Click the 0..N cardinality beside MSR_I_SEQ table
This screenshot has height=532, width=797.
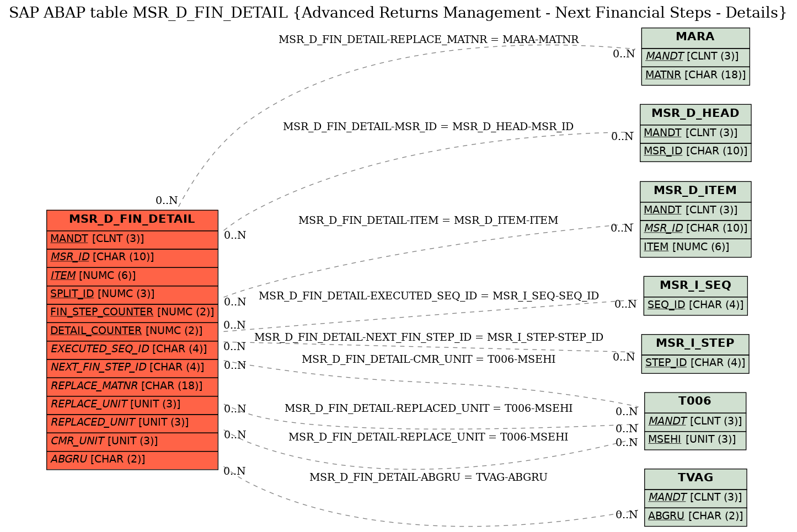[625, 304]
